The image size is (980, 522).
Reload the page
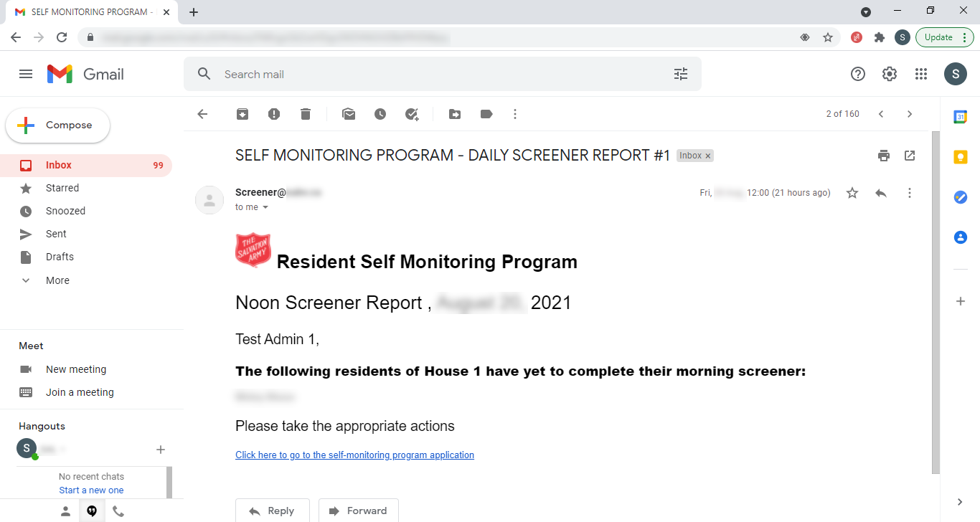pos(62,37)
